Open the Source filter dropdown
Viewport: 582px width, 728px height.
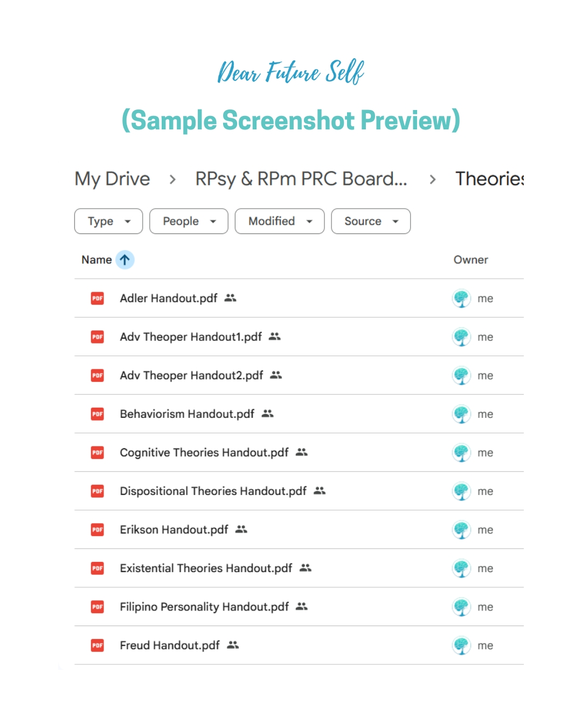point(371,221)
